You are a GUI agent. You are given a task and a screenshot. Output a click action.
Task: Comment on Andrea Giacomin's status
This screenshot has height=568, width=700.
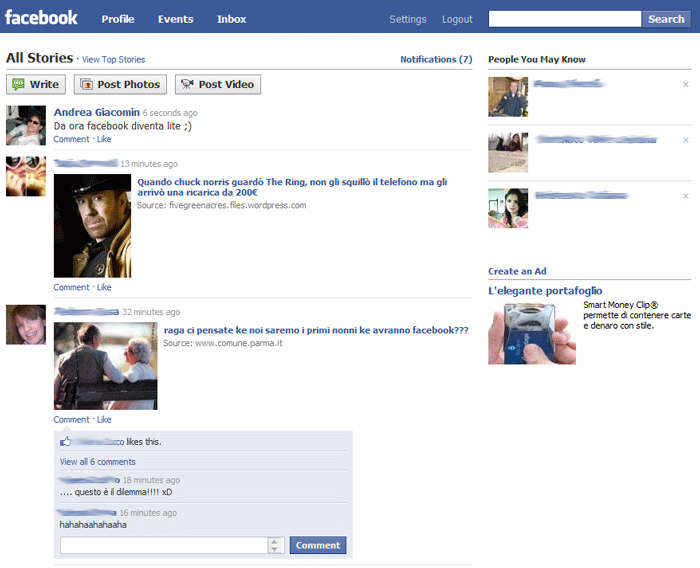pos(71,139)
